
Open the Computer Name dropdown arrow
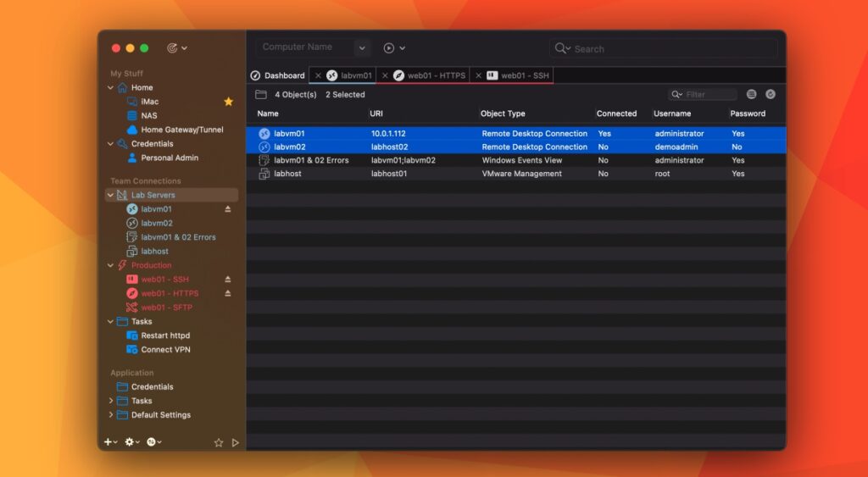[362, 48]
